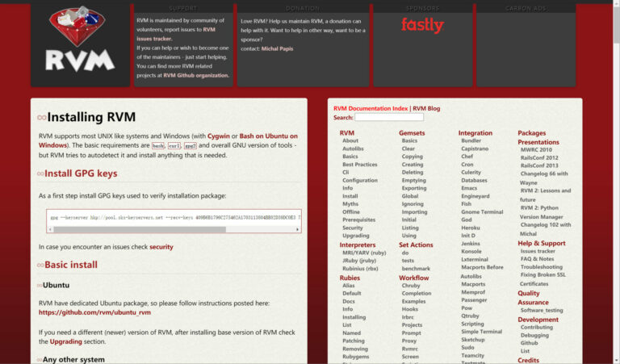620x364 pixels.
Task: Open Software_testing link
Action: click(x=542, y=310)
